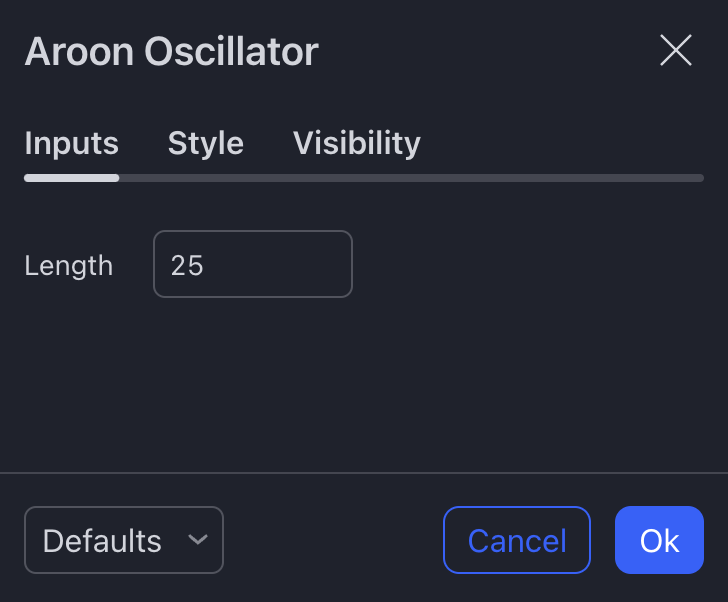The image size is (728, 602).
Task: Apply indicator settings by clicking Ok
Action: (x=659, y=540)
